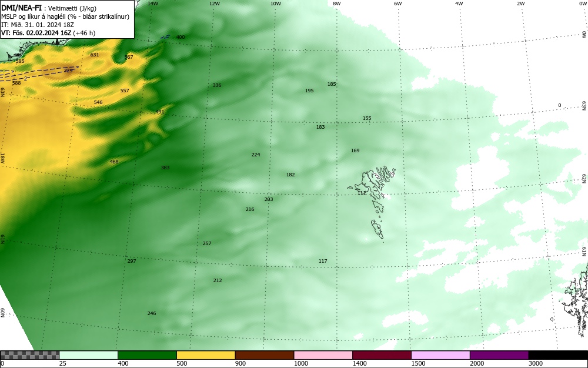Select the pale green 25–400 legend swatch

click(89, 355)
